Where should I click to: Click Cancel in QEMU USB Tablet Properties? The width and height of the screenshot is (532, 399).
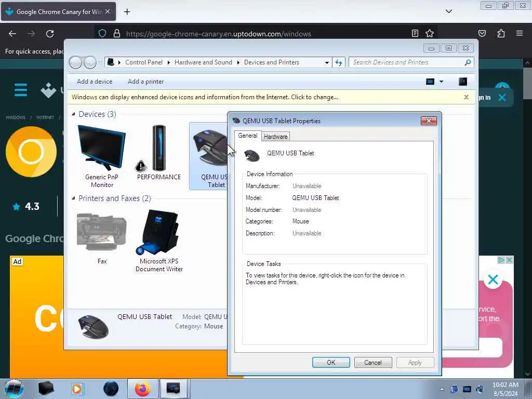[373, 362]
